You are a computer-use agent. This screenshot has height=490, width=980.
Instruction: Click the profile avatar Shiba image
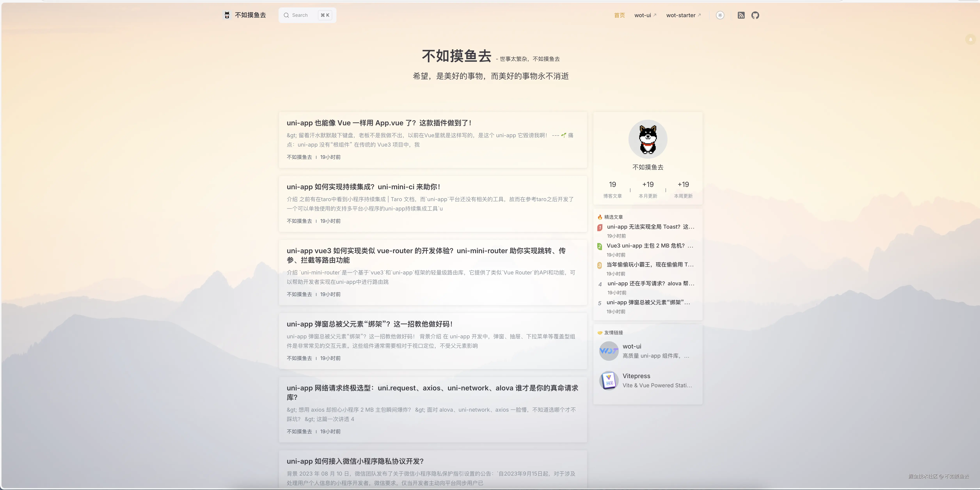coord(647,139)
